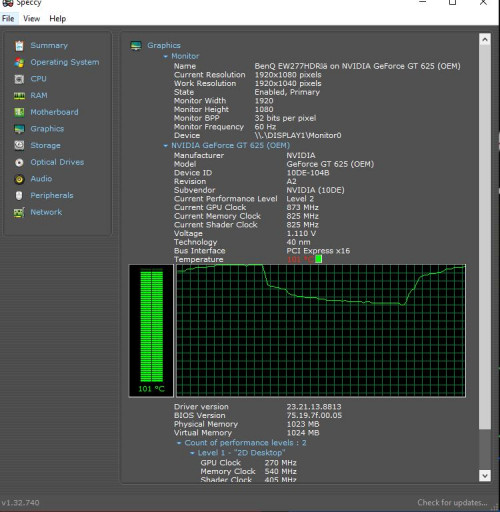Screen dimensions: 500x512
Task: Click the scrollbar up arrow
Action: point(485,40)
